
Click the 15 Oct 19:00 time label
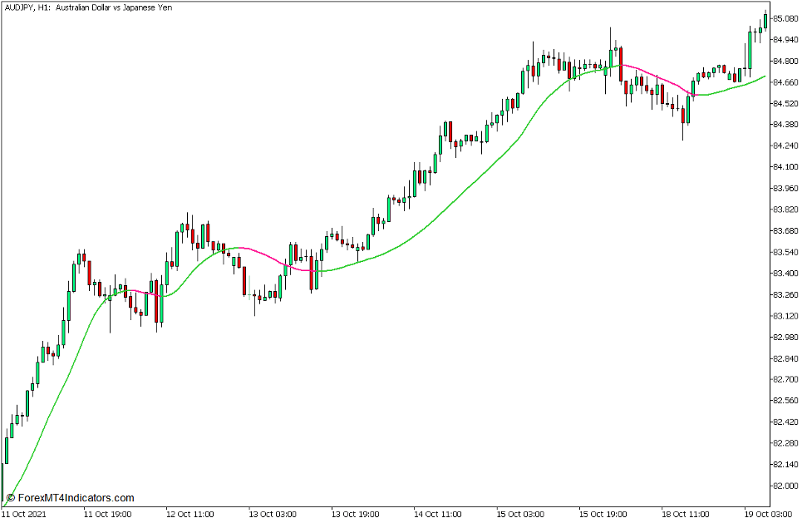click(603, 514)
